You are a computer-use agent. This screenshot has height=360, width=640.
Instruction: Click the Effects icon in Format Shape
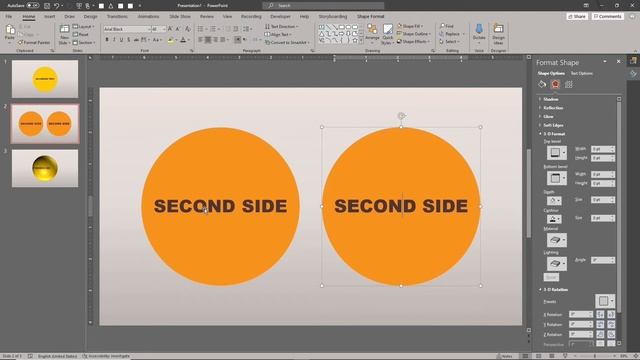click(555, 84)
